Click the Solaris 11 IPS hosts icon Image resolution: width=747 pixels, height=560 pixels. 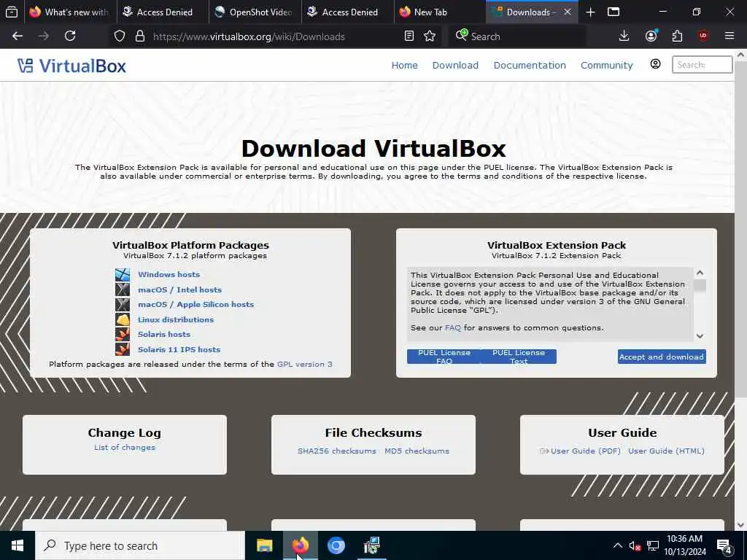(x=123, y=349)
